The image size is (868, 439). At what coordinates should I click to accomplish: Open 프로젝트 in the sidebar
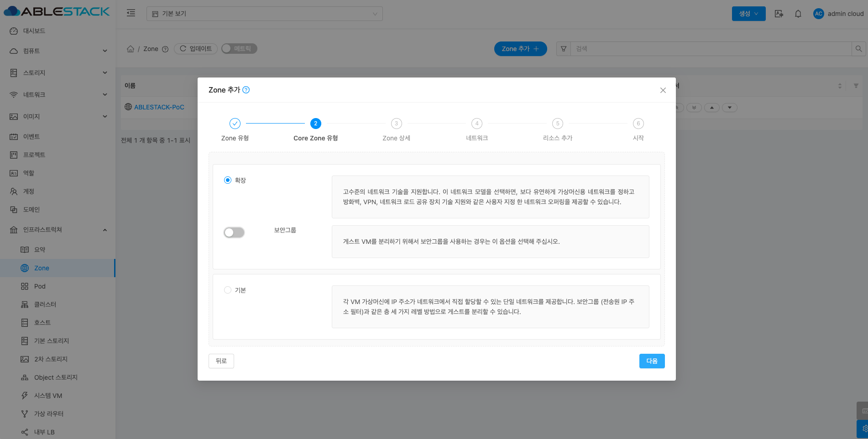click(58, 155)
